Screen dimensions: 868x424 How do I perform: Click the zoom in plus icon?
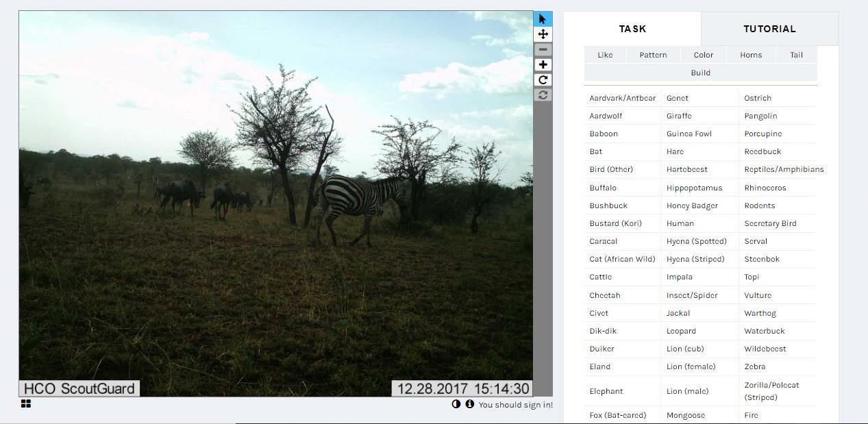(x=543, y=65)
